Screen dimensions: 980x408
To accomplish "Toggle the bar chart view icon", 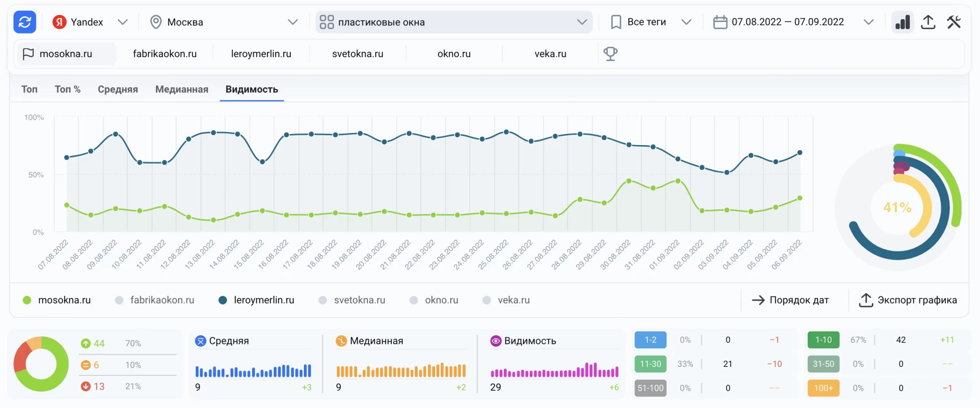I will pos(902,22).
